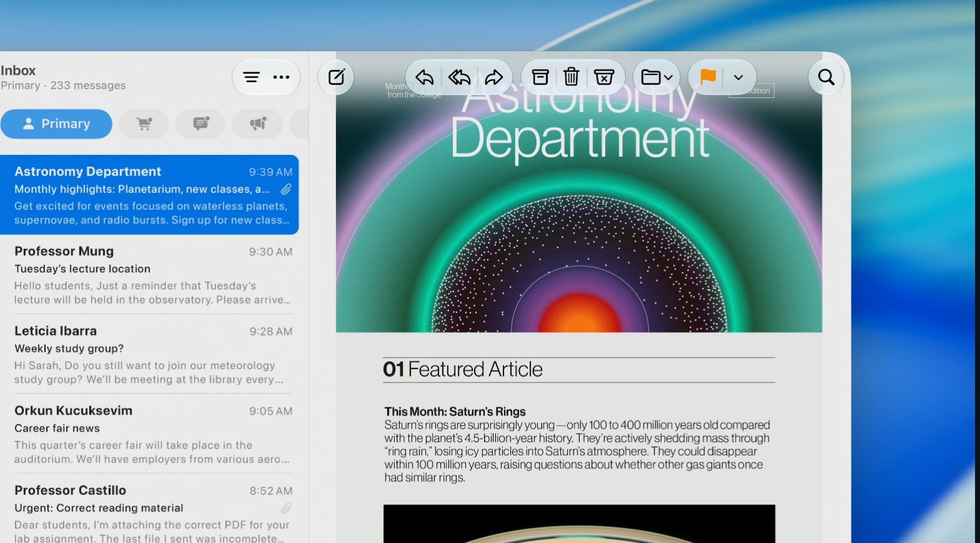
Task: Forward the selected email
Action: [494, 77]
